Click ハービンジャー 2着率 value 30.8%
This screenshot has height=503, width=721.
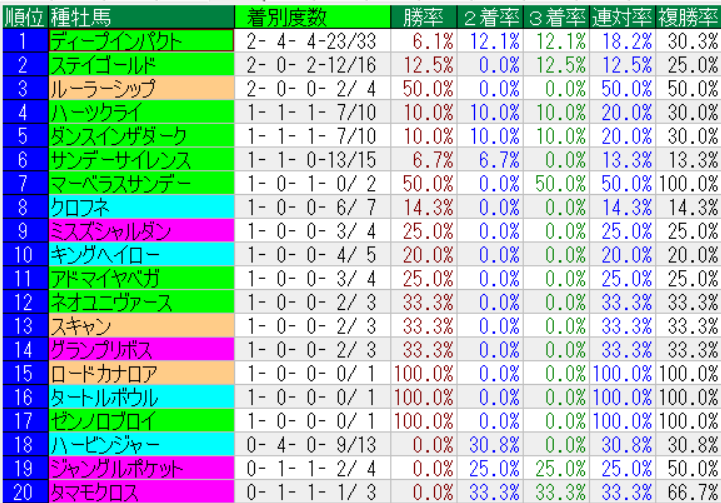[490, 445]
